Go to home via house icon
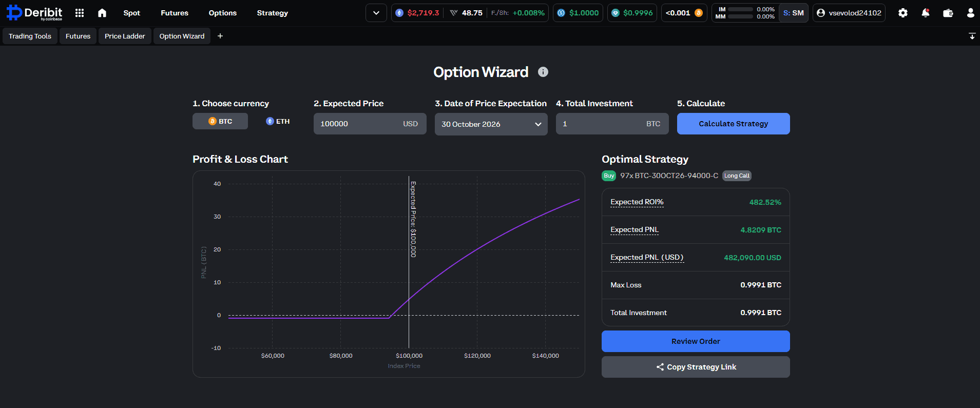 coord(102,13)
